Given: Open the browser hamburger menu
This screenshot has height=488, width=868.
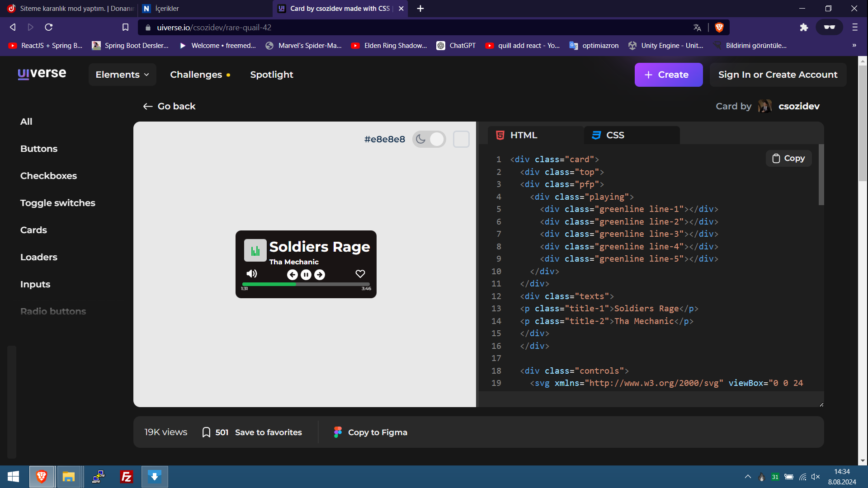Looking at the screenshot, I should coord(855,27).
